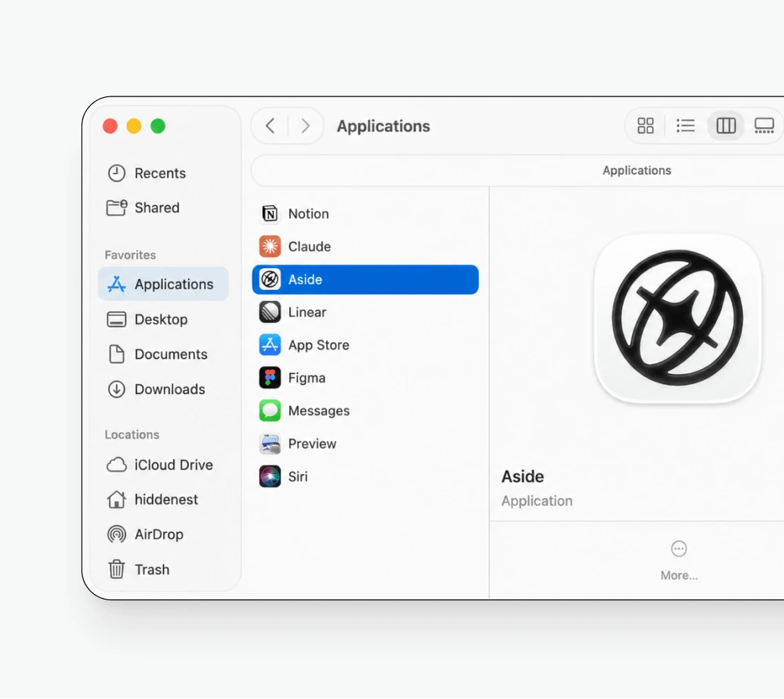Select the Claude row text

pos(310,247)
